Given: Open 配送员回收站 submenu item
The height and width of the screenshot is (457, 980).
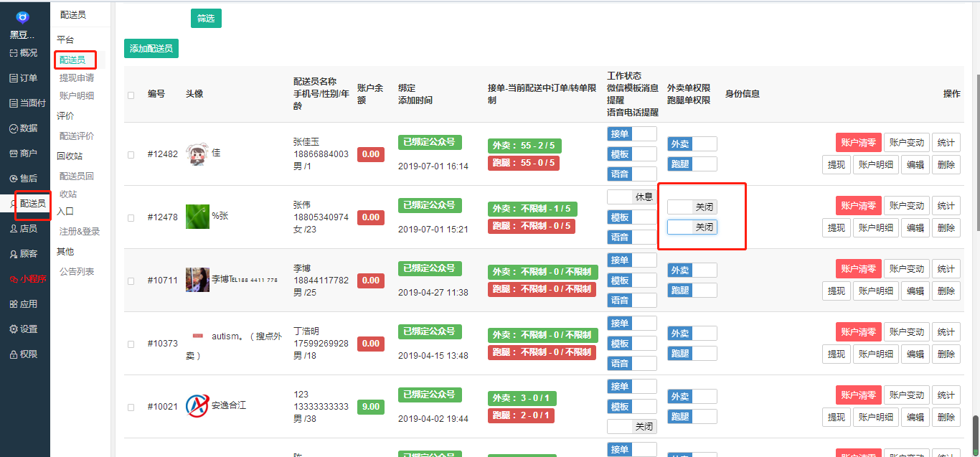Looking at the screenshot, I should pos(77,185).
